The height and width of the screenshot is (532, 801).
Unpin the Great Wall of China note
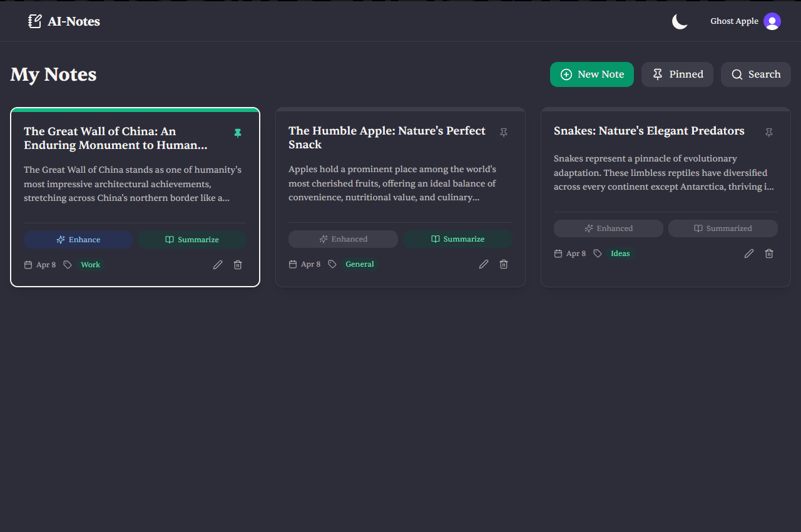tap(238, 133)
